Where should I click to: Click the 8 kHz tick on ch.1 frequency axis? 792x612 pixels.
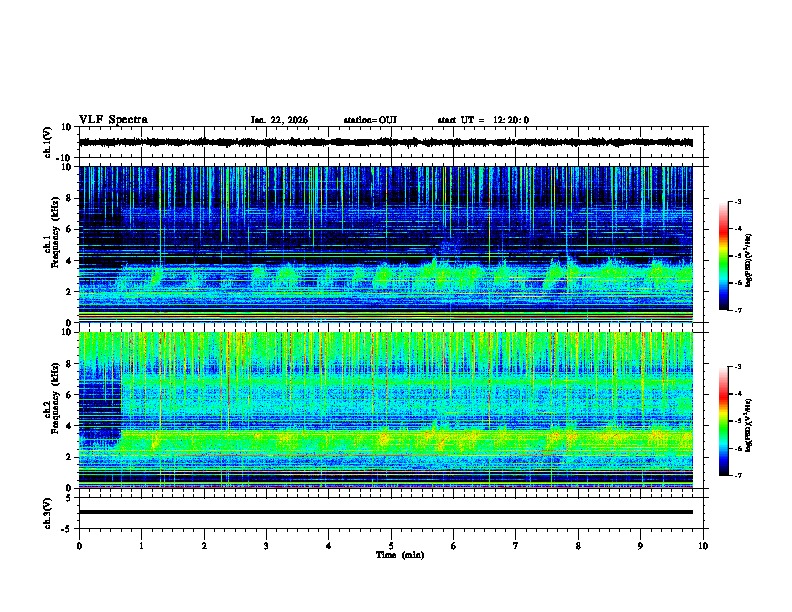coord(69,198)
